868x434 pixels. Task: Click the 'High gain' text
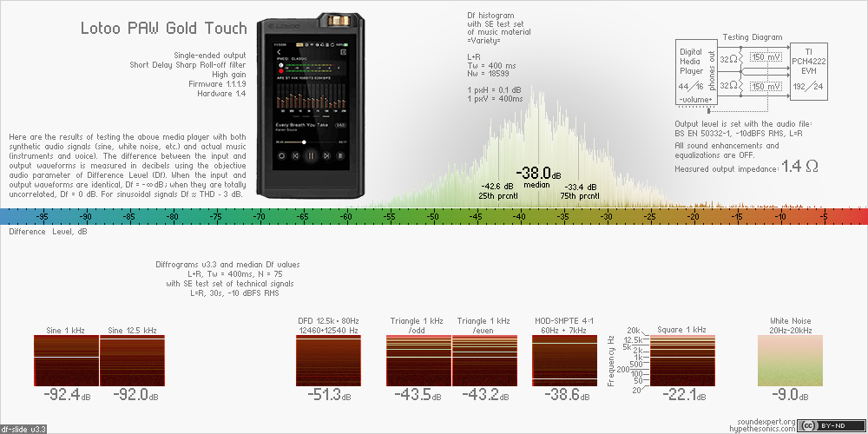tap(229, 74)
